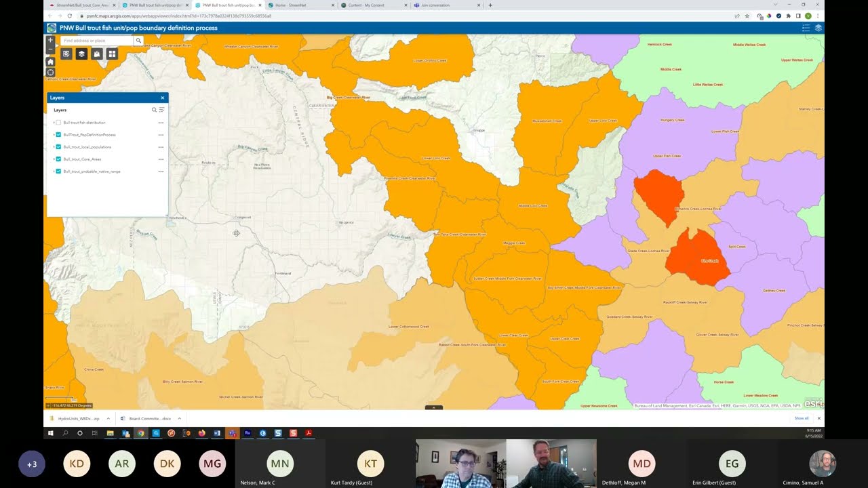Open the first widget left of layers icon
Screen dimensions: 868x488
click(66, 54)
